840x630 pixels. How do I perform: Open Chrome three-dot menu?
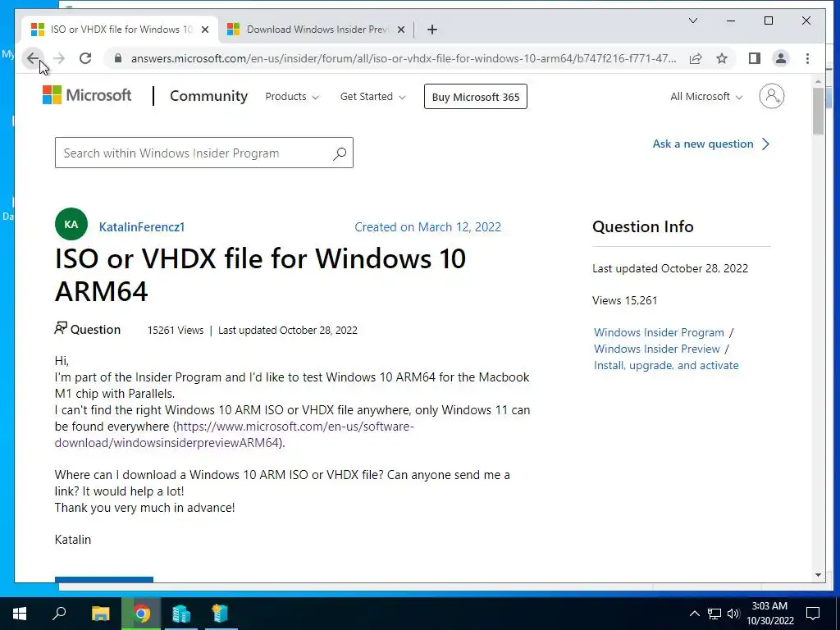(807, 58)
